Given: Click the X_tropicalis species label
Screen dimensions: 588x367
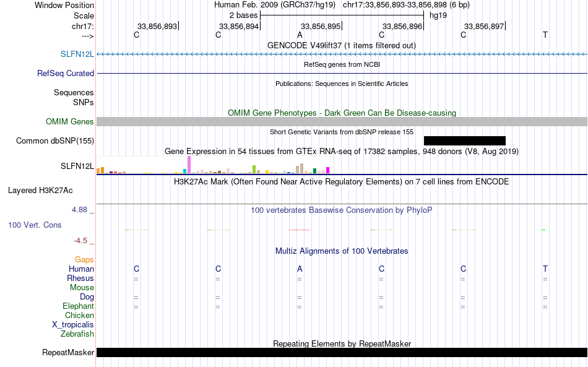Looking at the screenshot, I should 73,325.
